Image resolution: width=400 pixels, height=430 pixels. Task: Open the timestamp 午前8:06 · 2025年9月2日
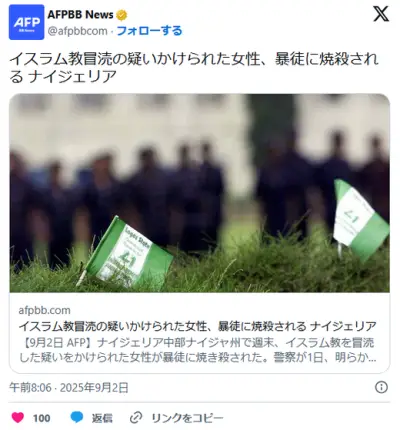tap(69, 388)
